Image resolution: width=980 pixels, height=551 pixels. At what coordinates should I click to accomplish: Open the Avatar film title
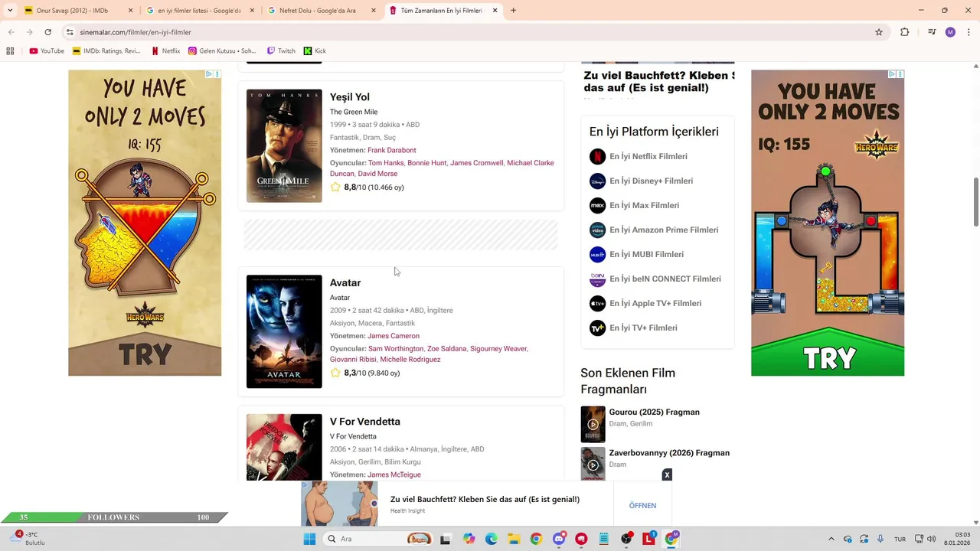(x=345, y=283)
